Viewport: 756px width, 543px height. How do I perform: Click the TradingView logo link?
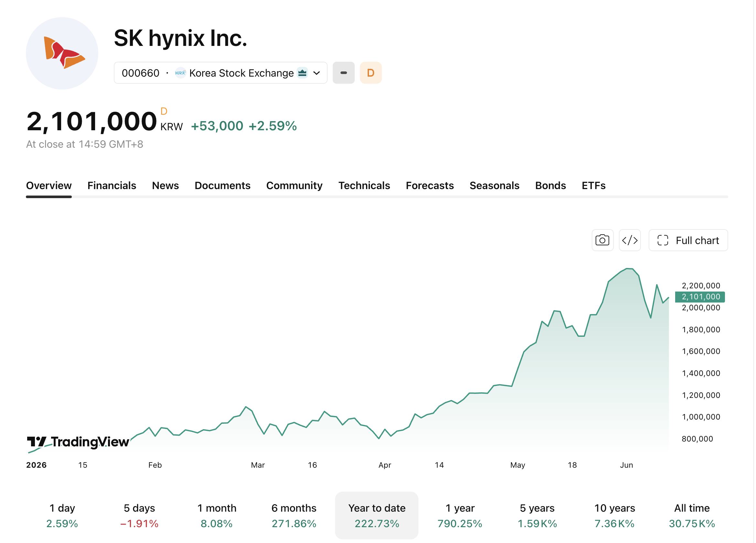tap(78, 442)
